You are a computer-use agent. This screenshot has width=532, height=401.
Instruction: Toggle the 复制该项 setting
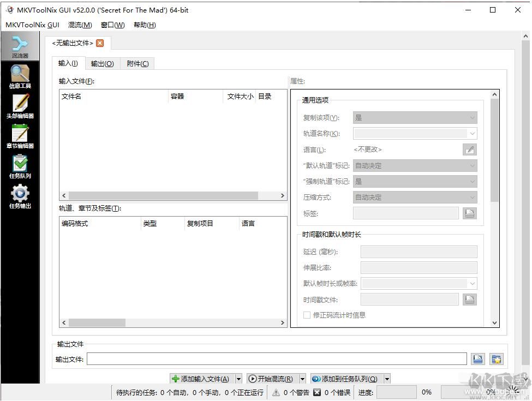pyautogui.click(x=414, y=117)
